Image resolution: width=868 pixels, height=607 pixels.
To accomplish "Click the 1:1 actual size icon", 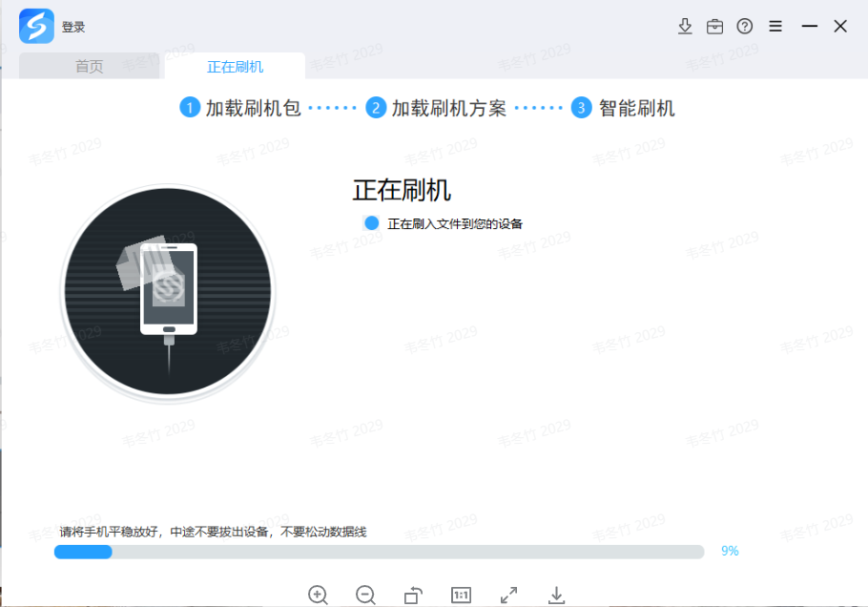I will pos(462,595).
